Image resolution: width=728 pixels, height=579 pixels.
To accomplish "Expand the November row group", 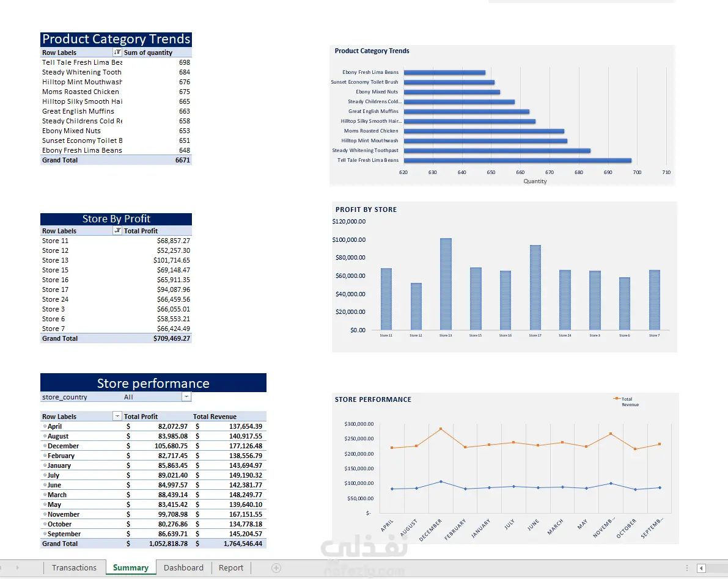I will click(45, 514).
